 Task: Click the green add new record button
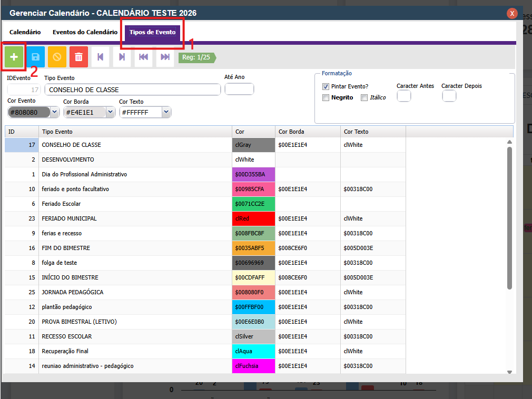pos(14,57)
